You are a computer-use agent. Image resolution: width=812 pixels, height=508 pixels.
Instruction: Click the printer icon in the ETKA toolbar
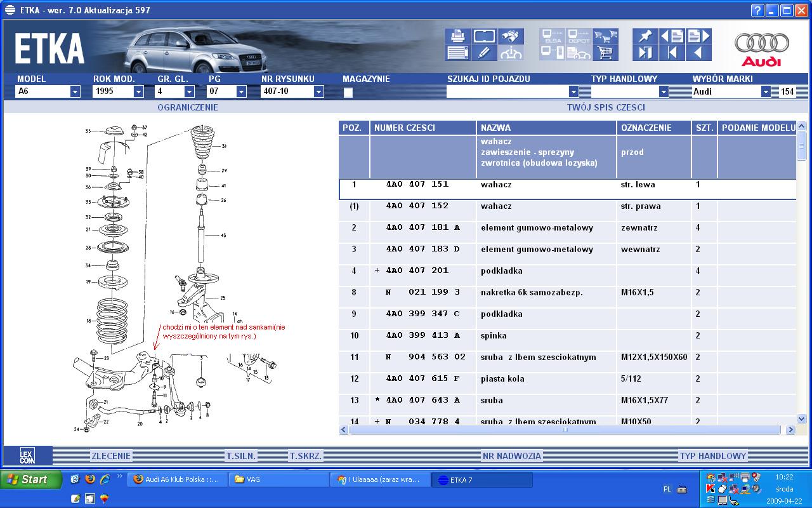point(457,36)
